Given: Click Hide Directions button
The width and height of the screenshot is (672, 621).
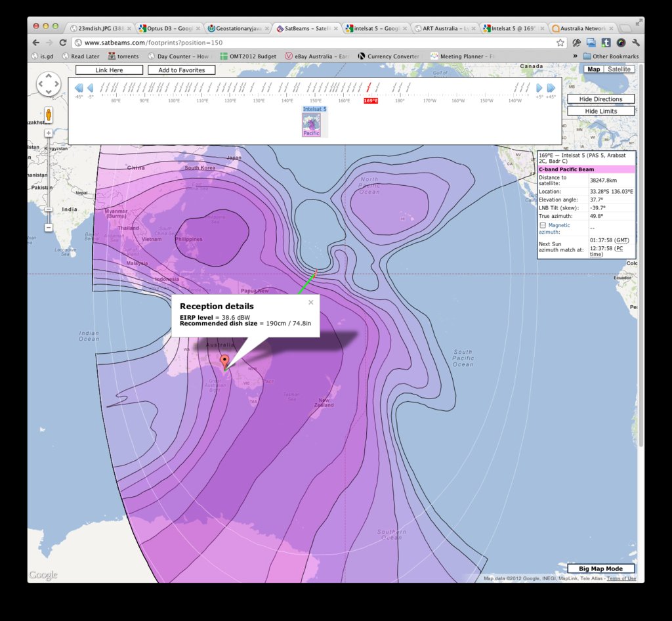Looking at the screenshot, I should [601, 99].
